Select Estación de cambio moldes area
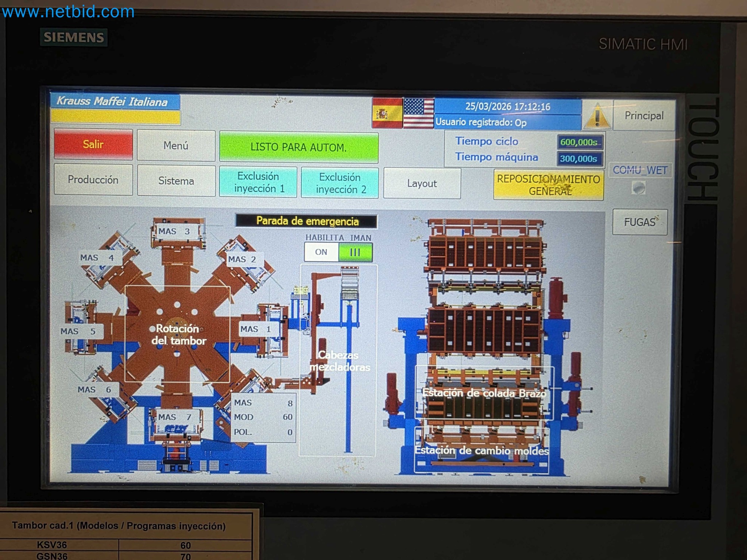The image size is (747, 560). pyautogui.click(x=481, y=451)
